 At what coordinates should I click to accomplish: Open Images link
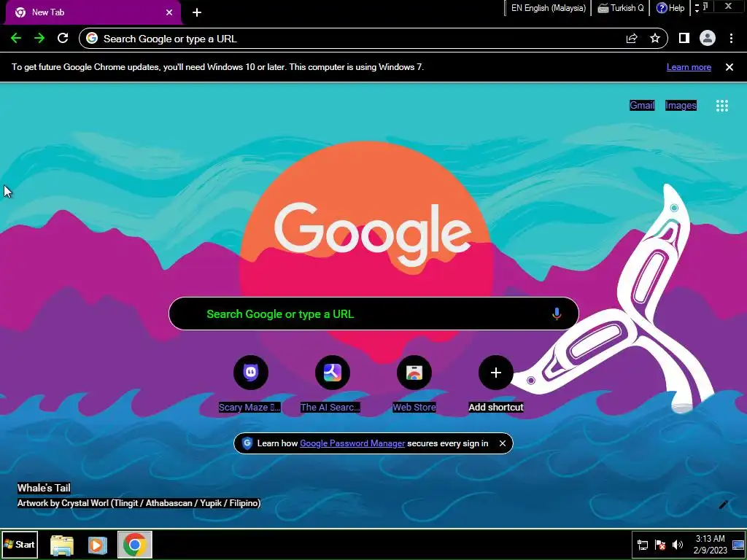click(x=681, y=105)
